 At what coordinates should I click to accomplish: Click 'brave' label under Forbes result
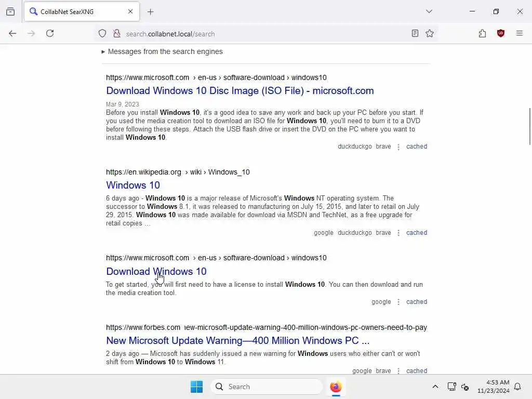point(383,371)
